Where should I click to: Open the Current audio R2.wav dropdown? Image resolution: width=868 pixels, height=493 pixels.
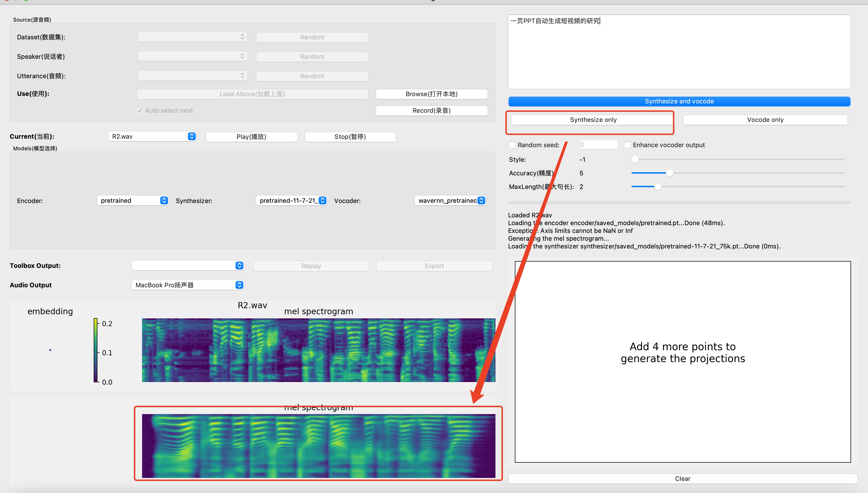tap(152, 136)
